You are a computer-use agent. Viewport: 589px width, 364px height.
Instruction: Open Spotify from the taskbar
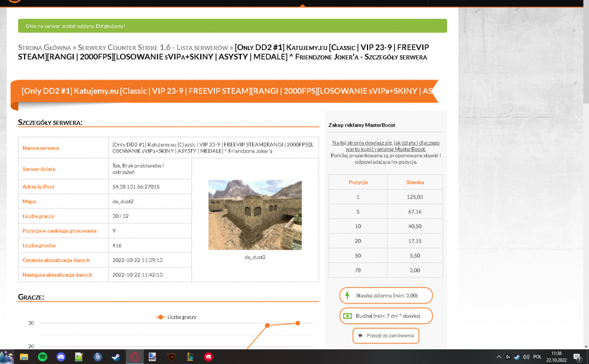42,357
